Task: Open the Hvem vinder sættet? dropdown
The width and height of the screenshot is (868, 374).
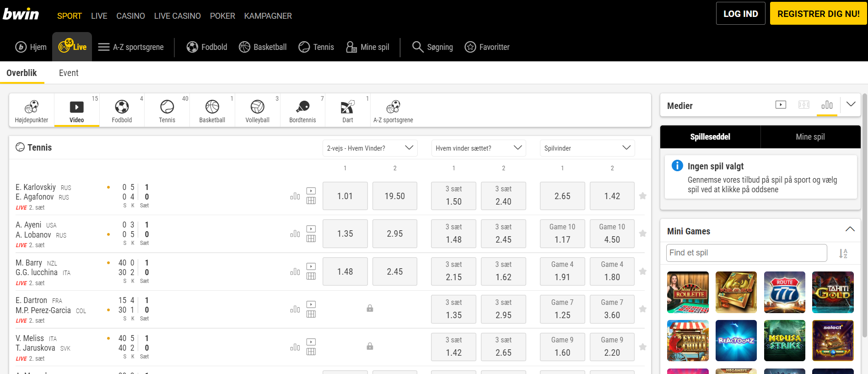Action: 479,148
